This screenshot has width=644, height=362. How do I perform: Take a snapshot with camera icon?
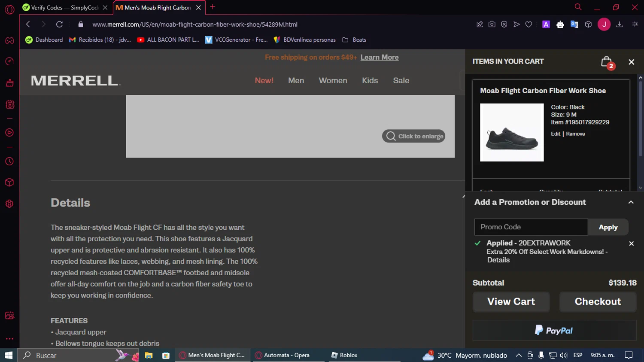(x=492, y=24)
